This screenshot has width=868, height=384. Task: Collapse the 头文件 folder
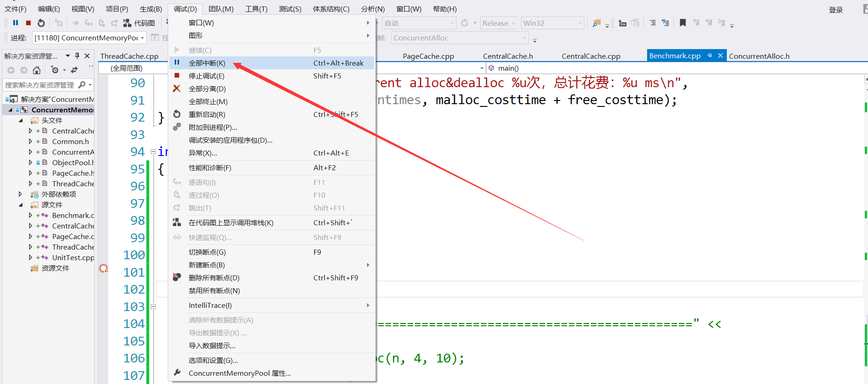point(21,120)
